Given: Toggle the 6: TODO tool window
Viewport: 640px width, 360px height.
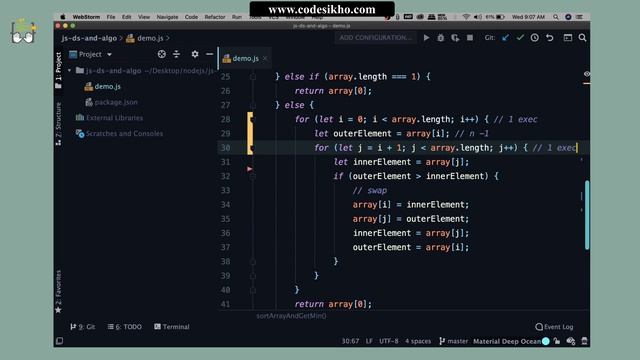Looking at the screenshot, I should click(x=124, y=327).
